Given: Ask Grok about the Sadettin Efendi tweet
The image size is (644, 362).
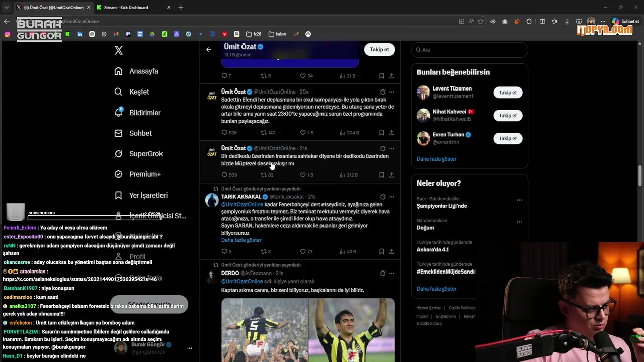Looking at the screenshot, I should click(382, 92).
